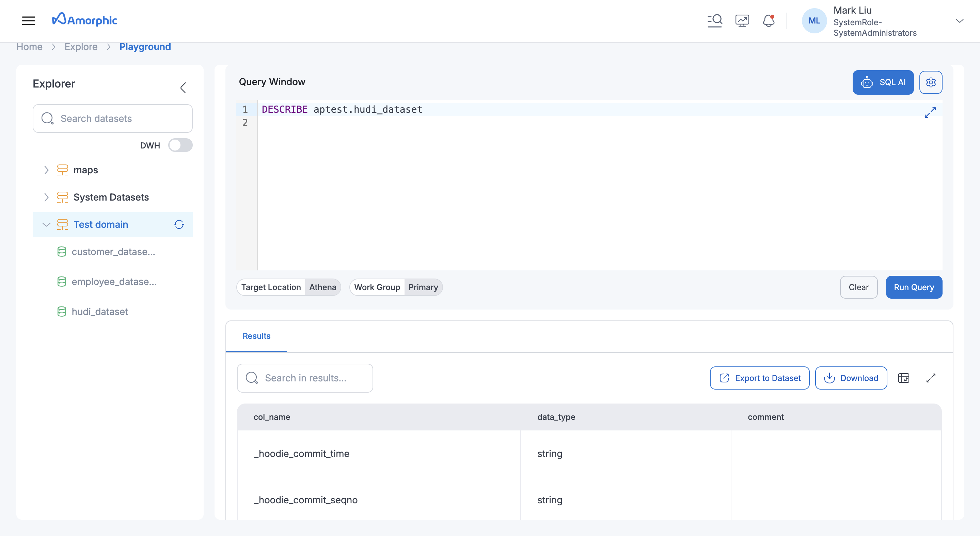Expand the query editor to fullscreen

(x=930, y=112)
